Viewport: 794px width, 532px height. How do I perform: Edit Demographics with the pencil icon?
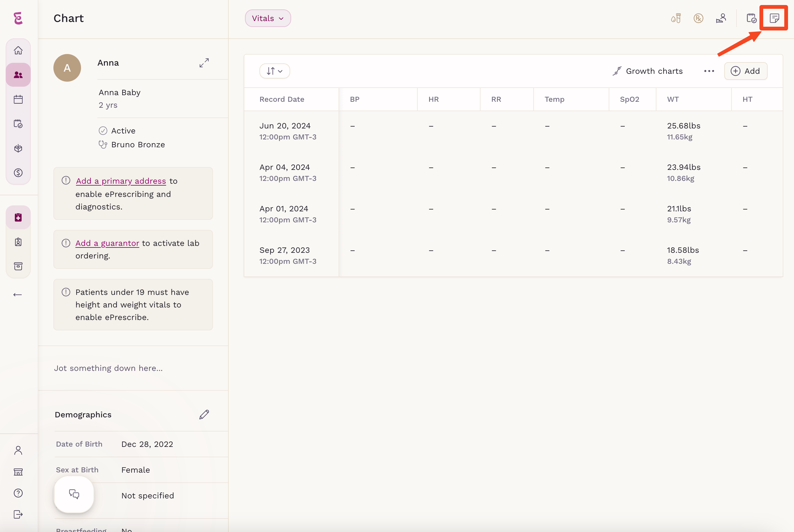(x=204, y=415)
